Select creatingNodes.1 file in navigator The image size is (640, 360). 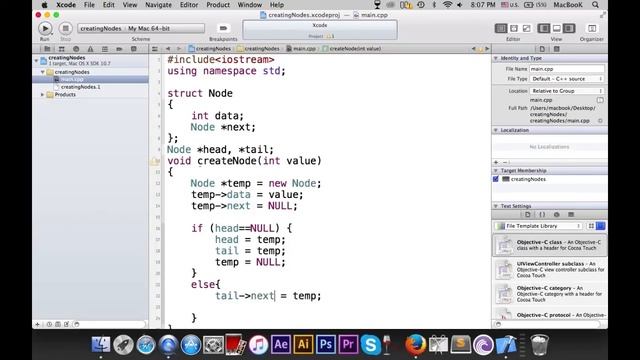(x=80, y=87)
